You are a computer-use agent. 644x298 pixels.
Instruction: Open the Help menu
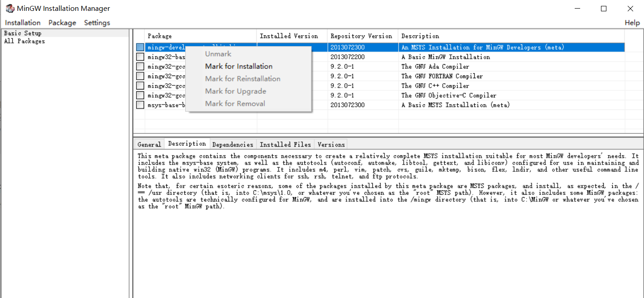pyautogui.click(x=632, y=23)
